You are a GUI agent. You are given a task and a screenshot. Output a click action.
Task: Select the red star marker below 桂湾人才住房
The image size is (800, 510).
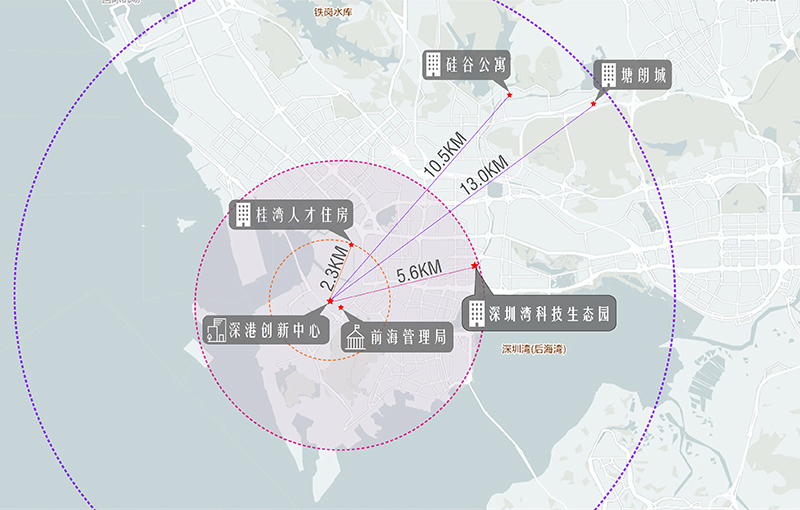tap(350, 245)
